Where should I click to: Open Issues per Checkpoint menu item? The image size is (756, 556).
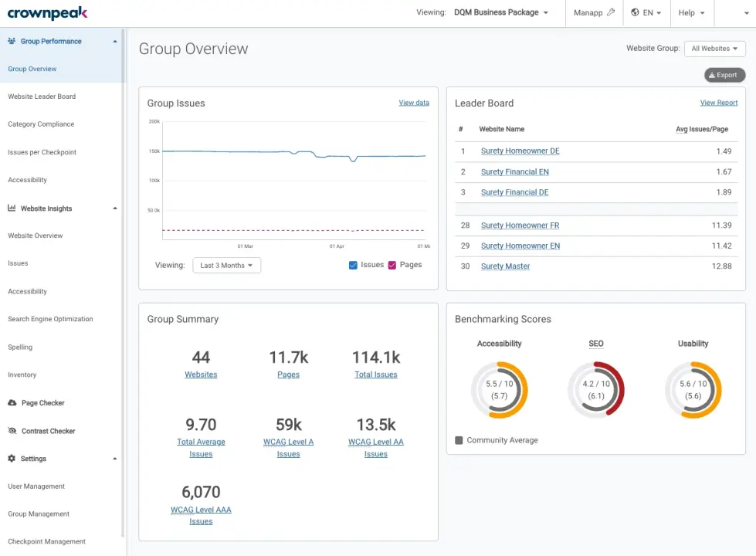42,152
